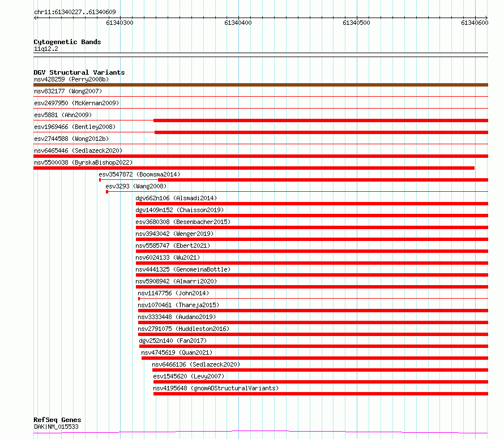Open gene DAK|NM_015533
Viewport: 504px width, 439px height.
click(56, 427)
